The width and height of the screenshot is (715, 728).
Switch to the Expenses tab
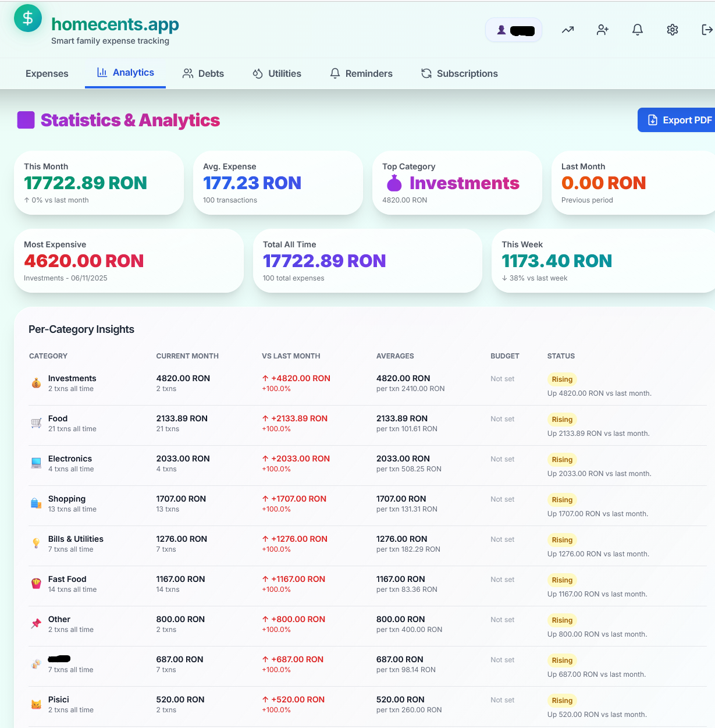tap(47, 73)
